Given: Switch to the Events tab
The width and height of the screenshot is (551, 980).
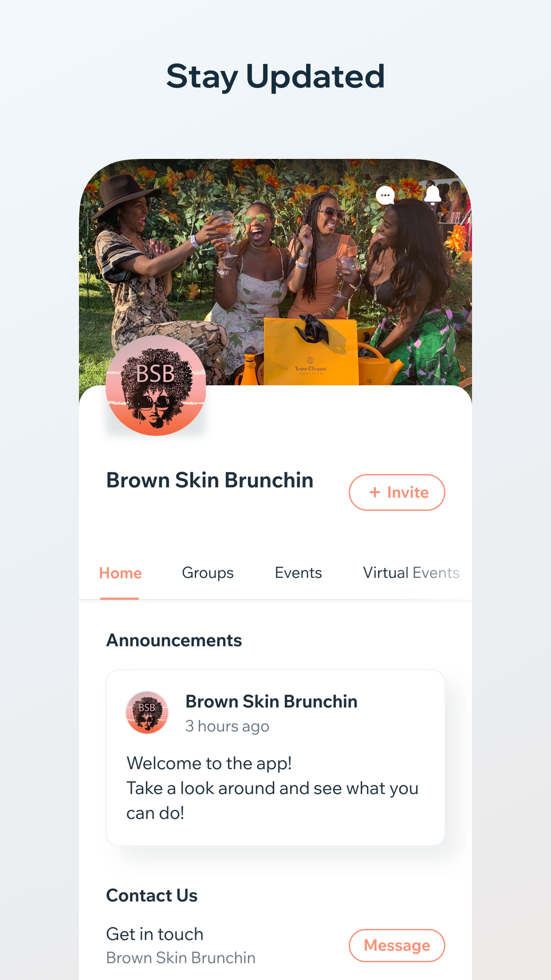Looking at the screenshot, I should pyautogui.click(x=298, y=573).
